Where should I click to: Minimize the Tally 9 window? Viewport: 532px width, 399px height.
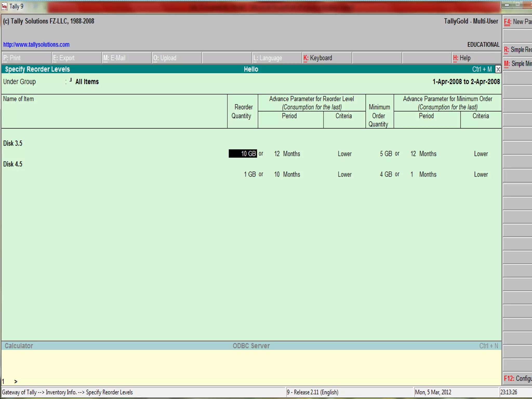pyautogui.click(x=507, y=5)
